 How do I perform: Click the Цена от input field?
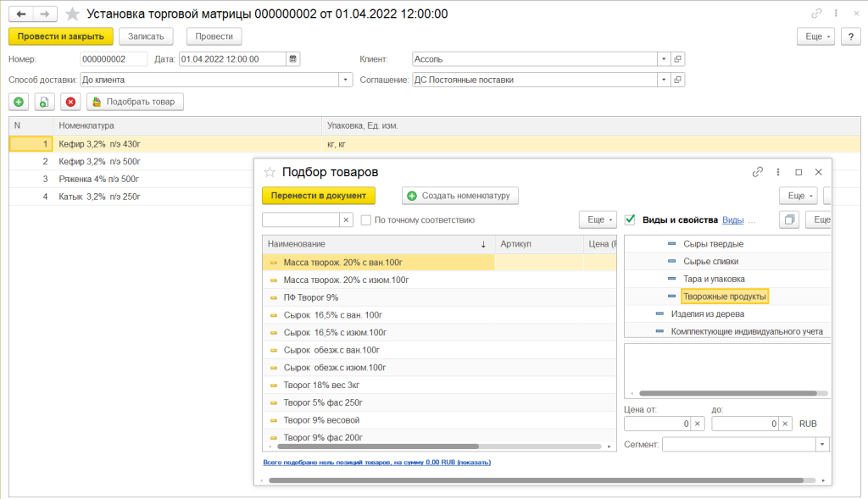click(657, 424)
